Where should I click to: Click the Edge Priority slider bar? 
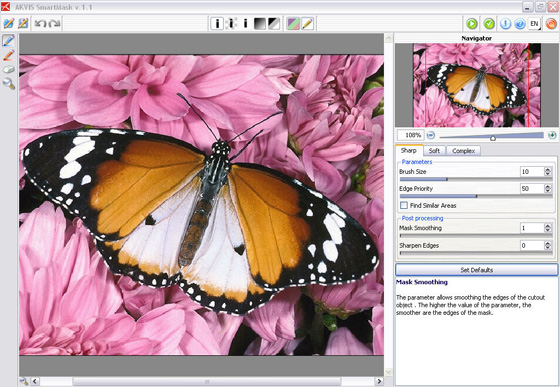point(476,196)
